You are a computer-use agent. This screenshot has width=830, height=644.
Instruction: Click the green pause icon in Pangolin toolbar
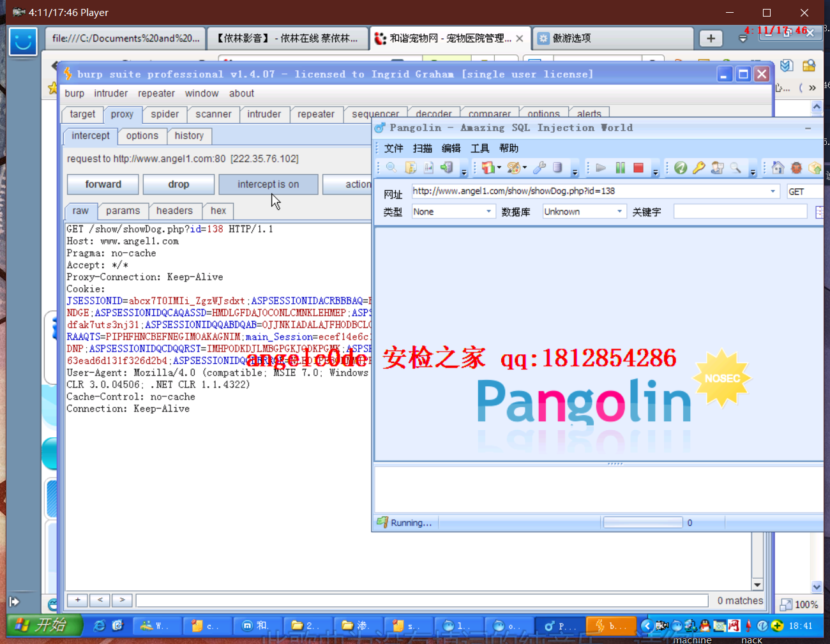tap(620, 168)
